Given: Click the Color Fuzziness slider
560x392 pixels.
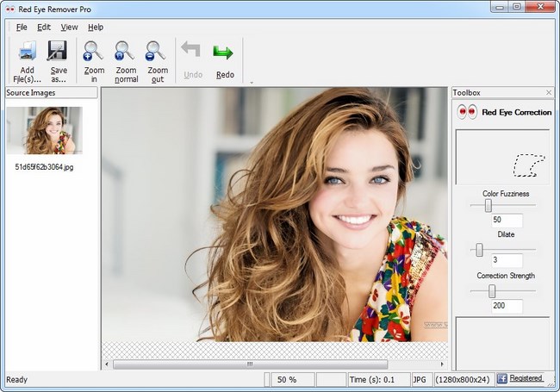Looking at the screenshot, I should (488, 205).
